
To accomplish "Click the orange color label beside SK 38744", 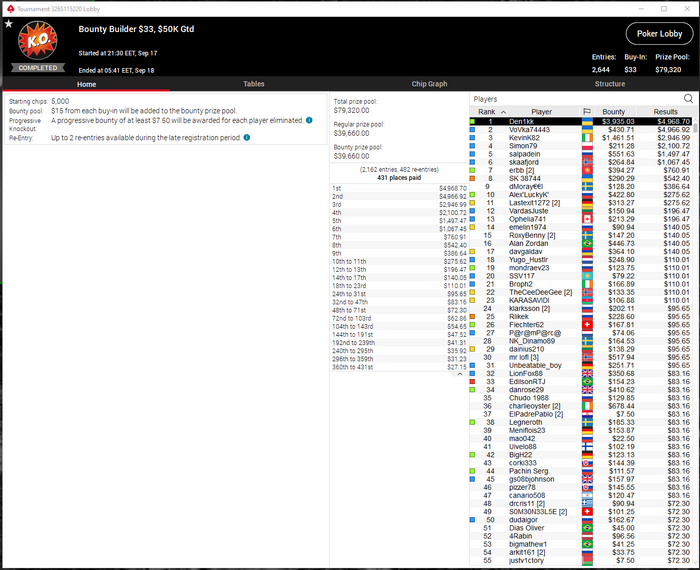I will [472, 179].
